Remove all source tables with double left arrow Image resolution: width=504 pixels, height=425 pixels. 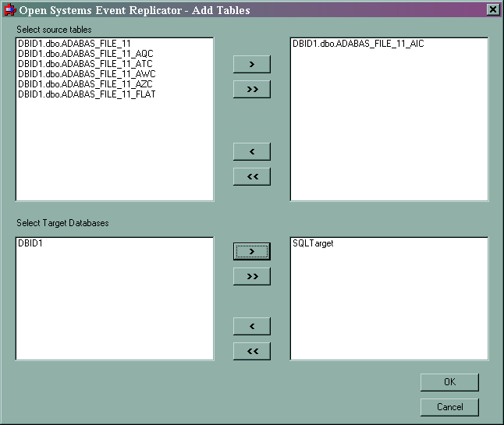[x=252, y=177]
